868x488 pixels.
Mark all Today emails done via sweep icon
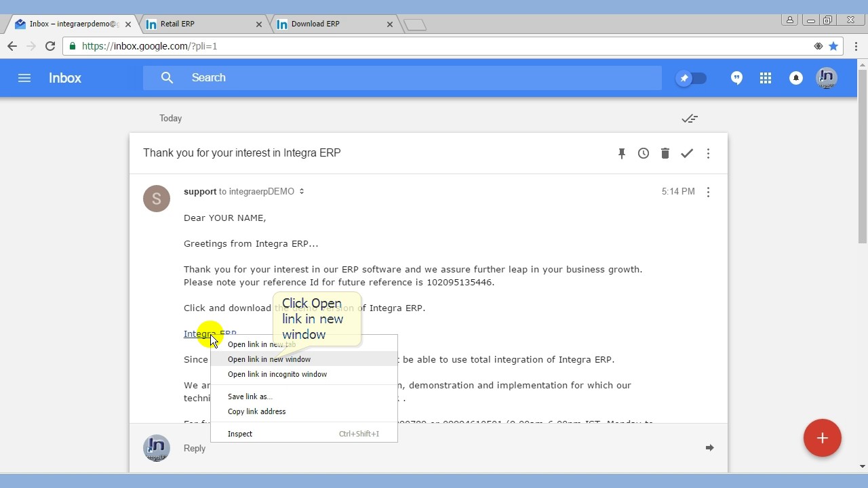(690, 119)
